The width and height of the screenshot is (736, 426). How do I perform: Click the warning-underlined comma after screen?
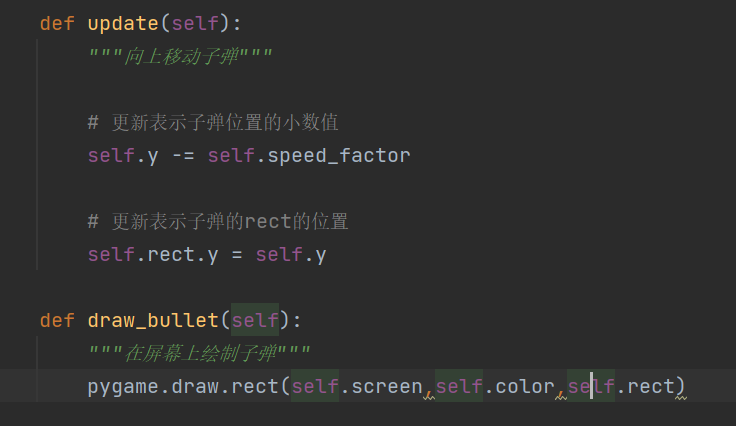click(429, 392)
